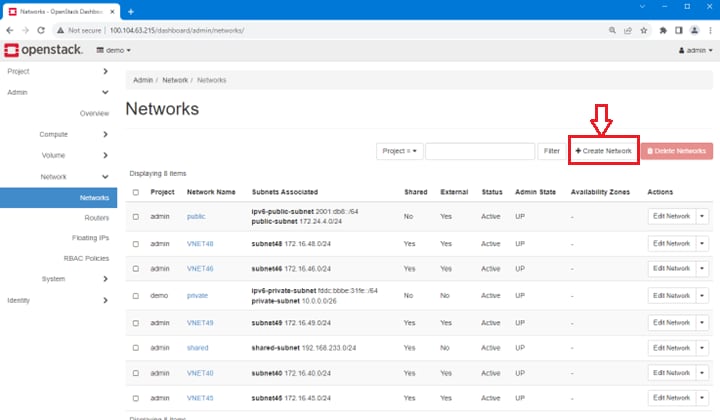
Task: Open Floating IPs in the sidebar
Action: (x=90, y=238)
